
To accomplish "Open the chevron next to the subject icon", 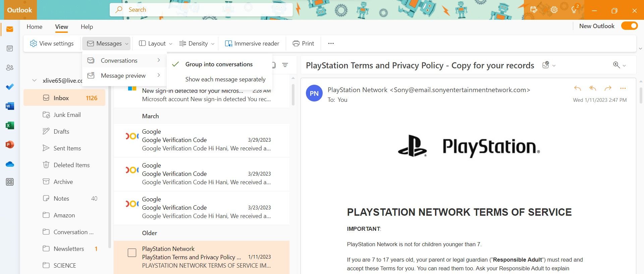I will (x=554, y=65).
